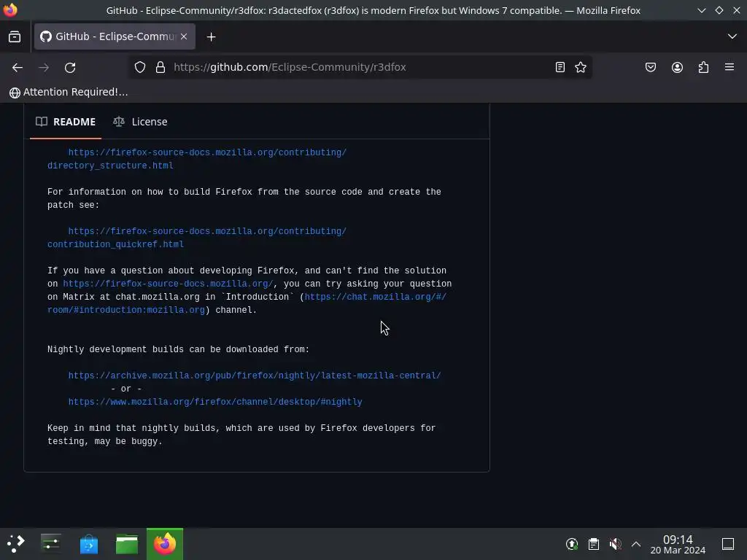
Task: Open the extensions puzzle icon
Action: [x=703, y=67]
